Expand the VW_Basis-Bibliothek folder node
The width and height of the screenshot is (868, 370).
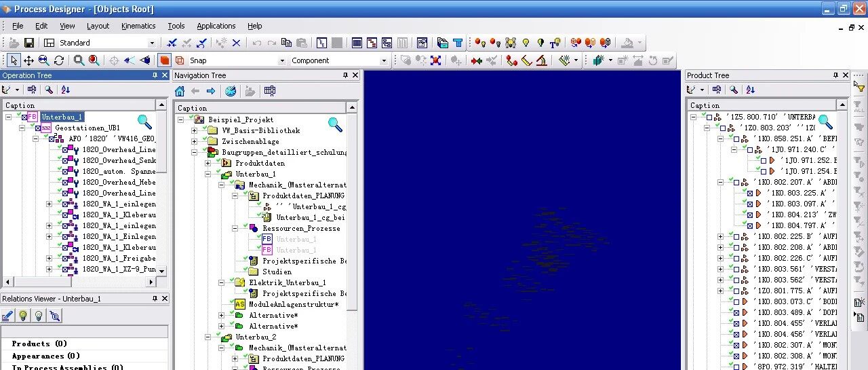[195, 130]
